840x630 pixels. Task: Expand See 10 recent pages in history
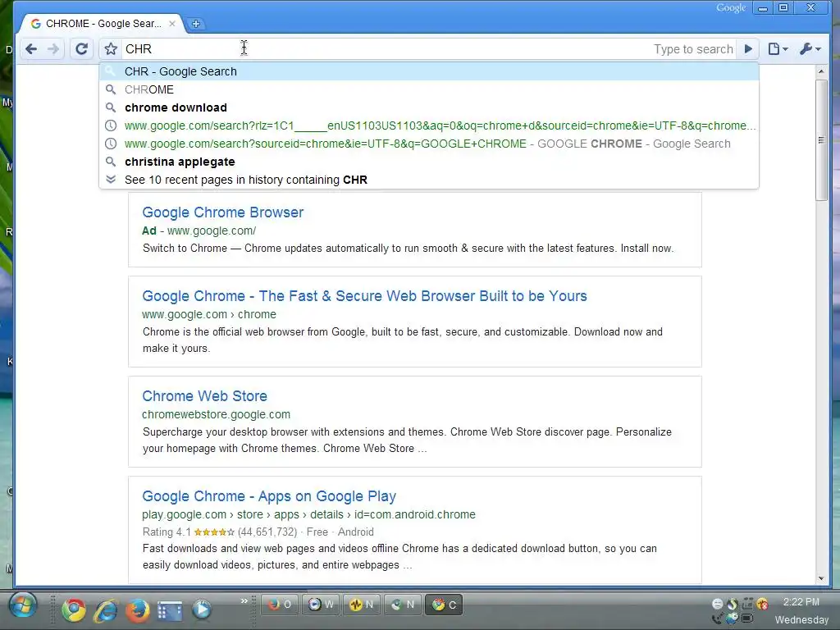click(429, 180)
